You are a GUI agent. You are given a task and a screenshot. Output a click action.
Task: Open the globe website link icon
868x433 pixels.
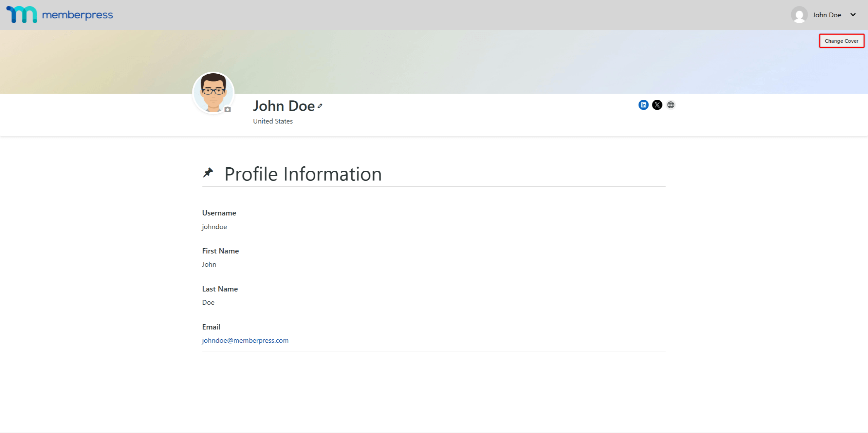[670, 105]
